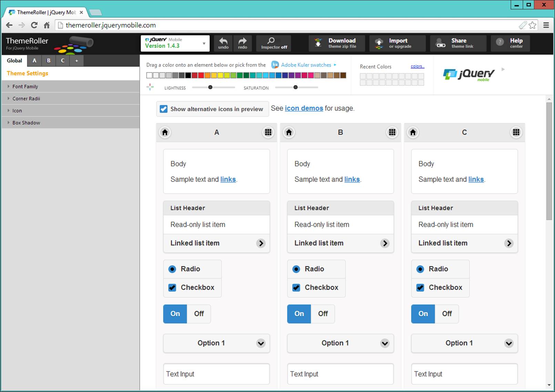
Task: Bookmark this page with the star icon
Action: point(532,25)
